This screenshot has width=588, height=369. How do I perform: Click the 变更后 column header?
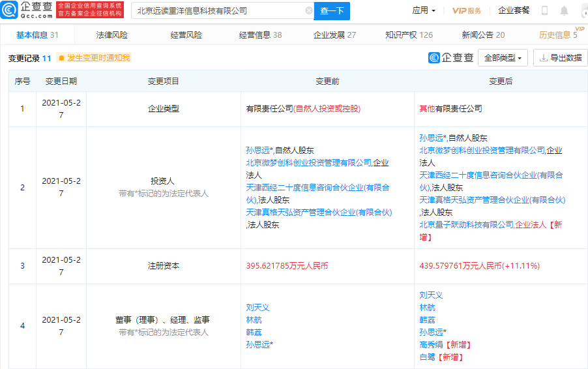[x=501, y=81]
